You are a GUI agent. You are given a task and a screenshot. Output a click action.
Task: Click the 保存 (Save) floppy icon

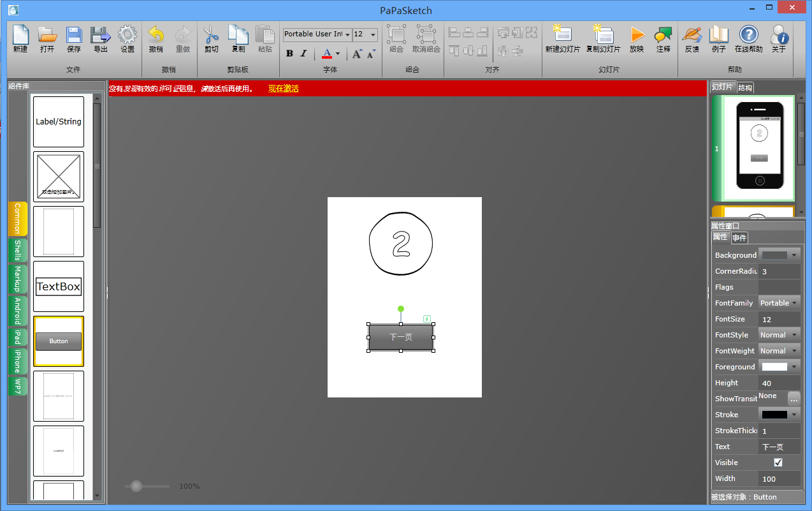point(74,35)
